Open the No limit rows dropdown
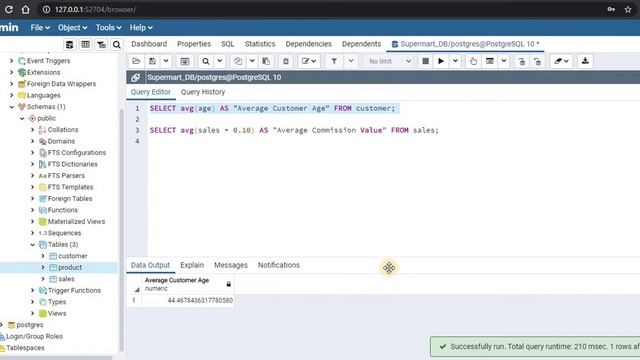 click(389, 61)
